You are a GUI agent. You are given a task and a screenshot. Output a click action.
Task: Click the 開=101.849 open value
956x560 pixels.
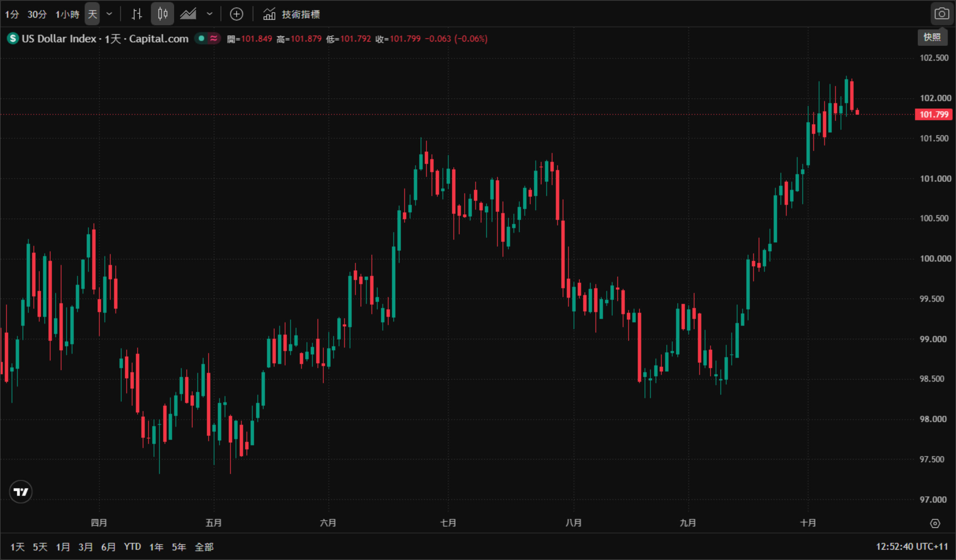tap(249, 39)
